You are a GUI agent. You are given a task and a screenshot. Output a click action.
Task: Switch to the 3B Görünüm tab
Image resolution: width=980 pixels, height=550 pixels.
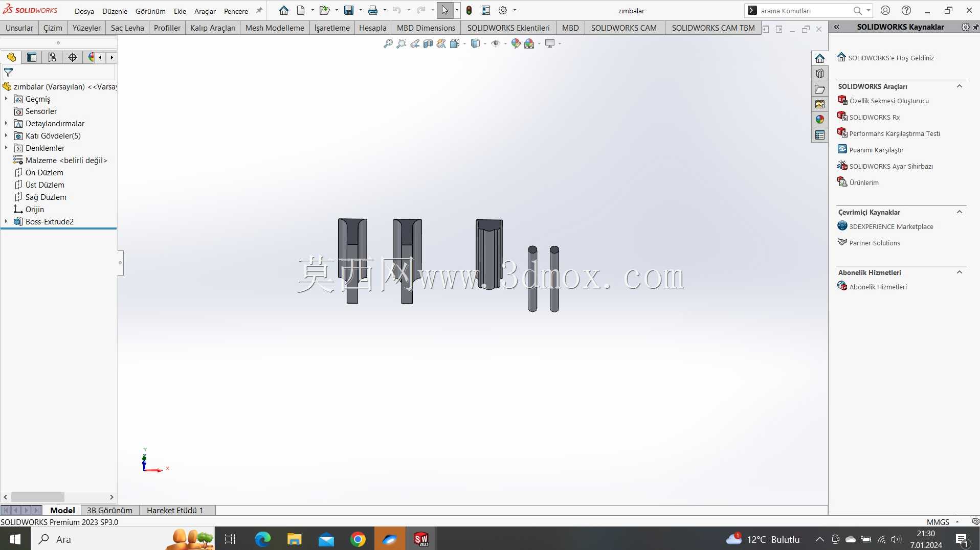click(109, 510)
